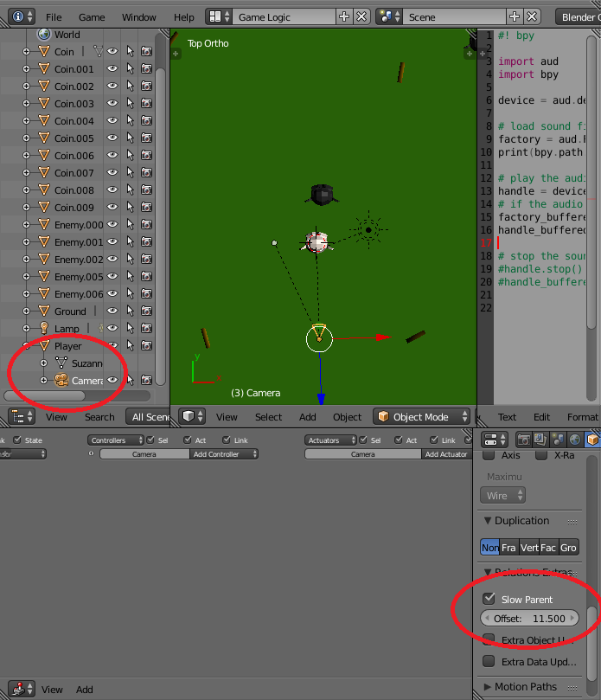Toggle selectability of Enemy.005

tap(130, 276)
